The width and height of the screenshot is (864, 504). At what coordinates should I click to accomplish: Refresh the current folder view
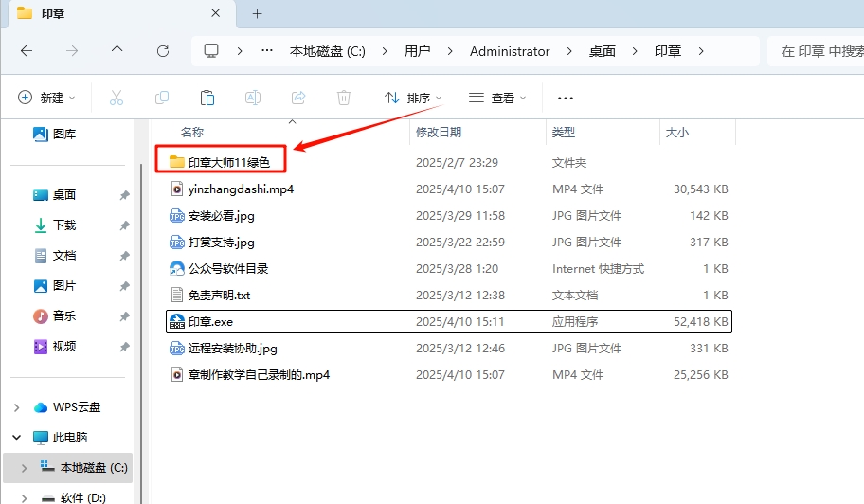pyautogui.click(x=163, y=51)
